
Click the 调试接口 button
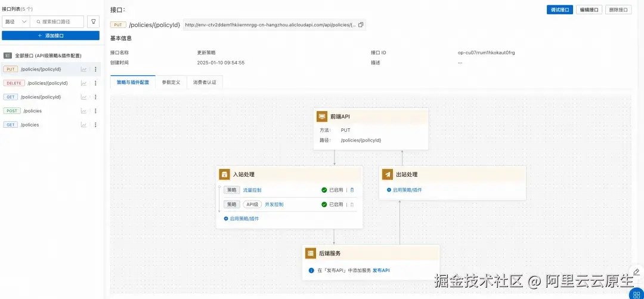tap(560, 10)
